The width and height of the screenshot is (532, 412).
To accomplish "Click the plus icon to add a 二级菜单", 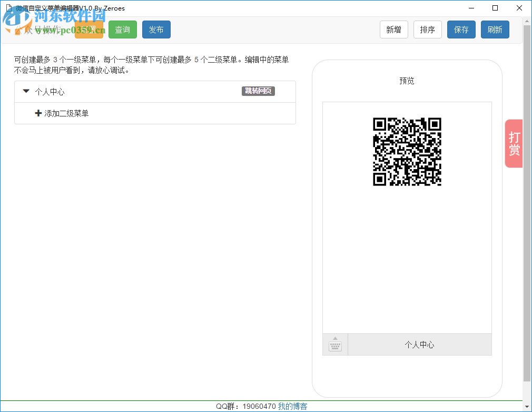I will point(38,113).
